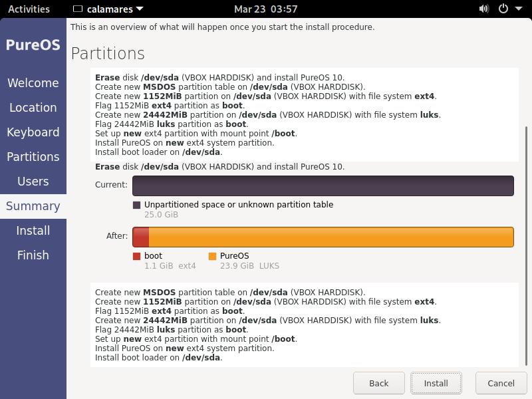
Task: Open the clock showing Mar 23 03:57
Action: pyautogui.click(x=266, y=9)
